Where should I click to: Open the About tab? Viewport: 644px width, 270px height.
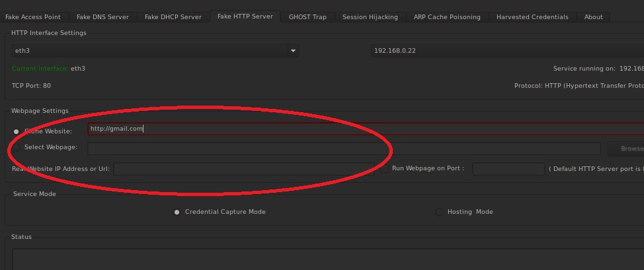point(593,17)
